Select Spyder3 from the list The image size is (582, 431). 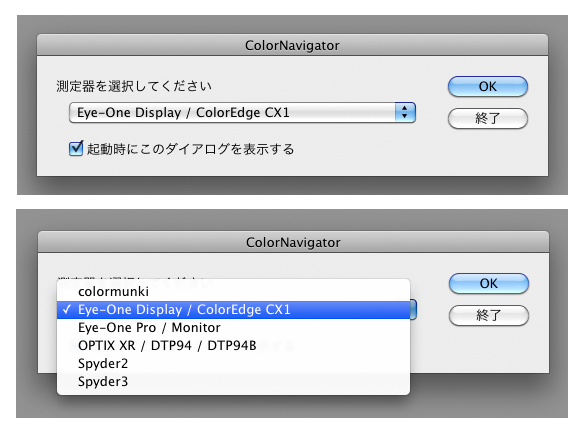coord(233,382)
